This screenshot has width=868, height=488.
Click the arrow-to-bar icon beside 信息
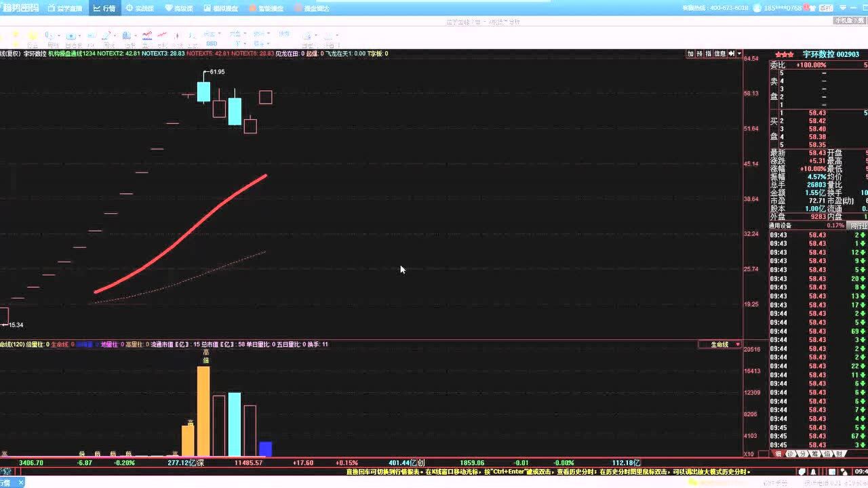732,54
